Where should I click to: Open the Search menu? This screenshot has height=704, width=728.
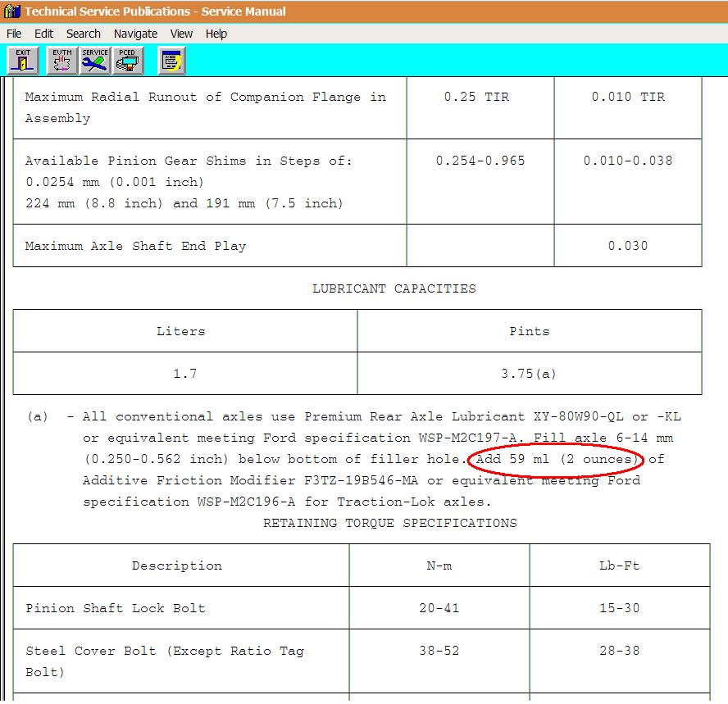[x=84, y=34]
